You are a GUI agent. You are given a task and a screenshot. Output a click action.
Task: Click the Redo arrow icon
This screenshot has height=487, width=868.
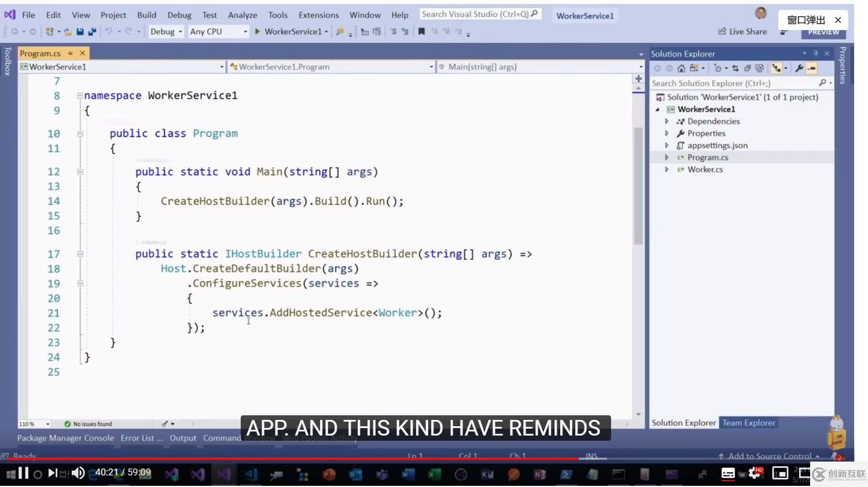click(x=128, y=31)
